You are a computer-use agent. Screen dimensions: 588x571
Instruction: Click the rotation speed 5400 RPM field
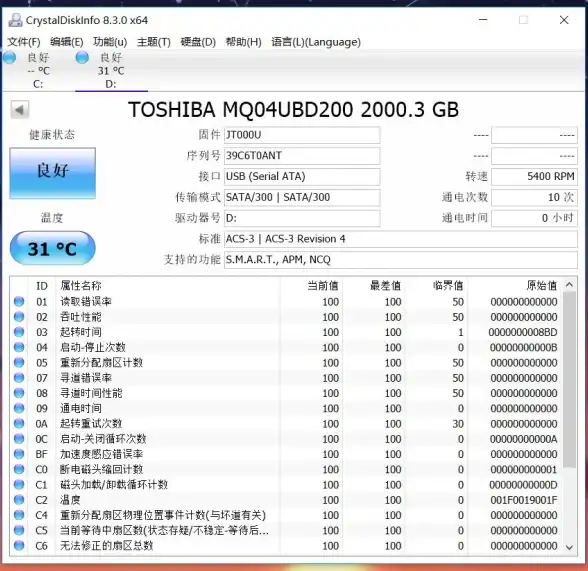[534, 177]
